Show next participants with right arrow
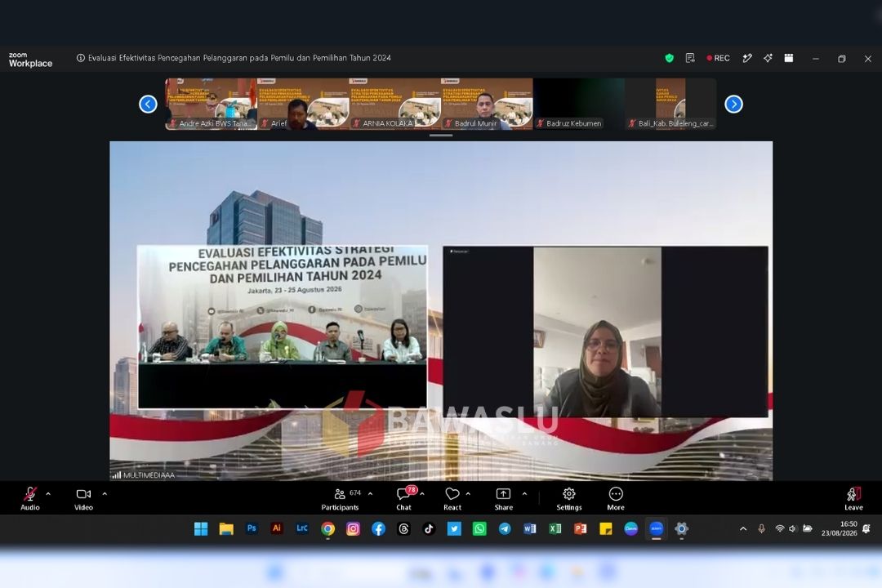Screen dimensions: 882x588 point(733,104)
